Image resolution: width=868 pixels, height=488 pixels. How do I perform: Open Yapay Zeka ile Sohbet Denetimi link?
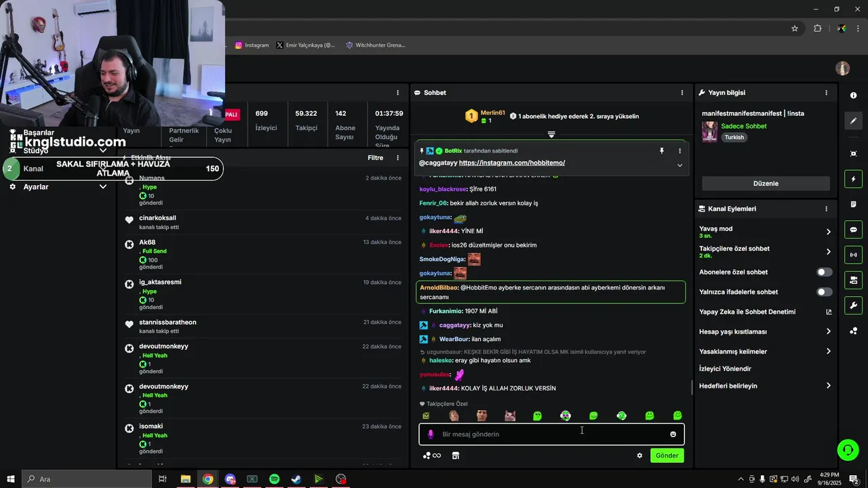point(765,312)
